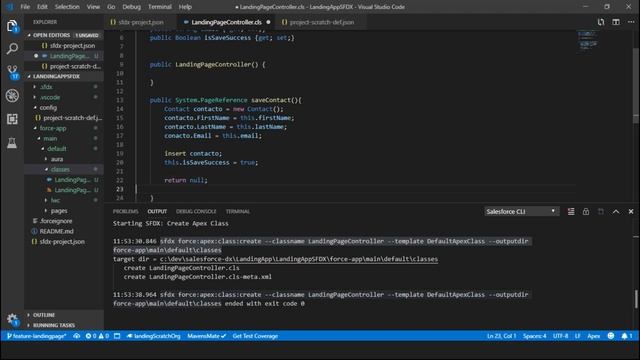640x360 pixels.
Task: Change the LF end-of-line sequence
Action: coord(578,336)
